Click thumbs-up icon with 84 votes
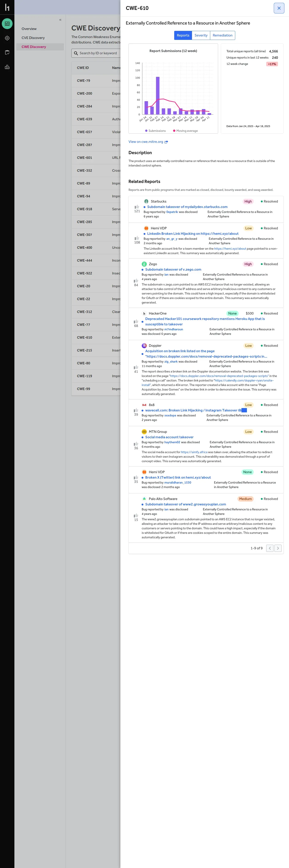 coord(136,281)
